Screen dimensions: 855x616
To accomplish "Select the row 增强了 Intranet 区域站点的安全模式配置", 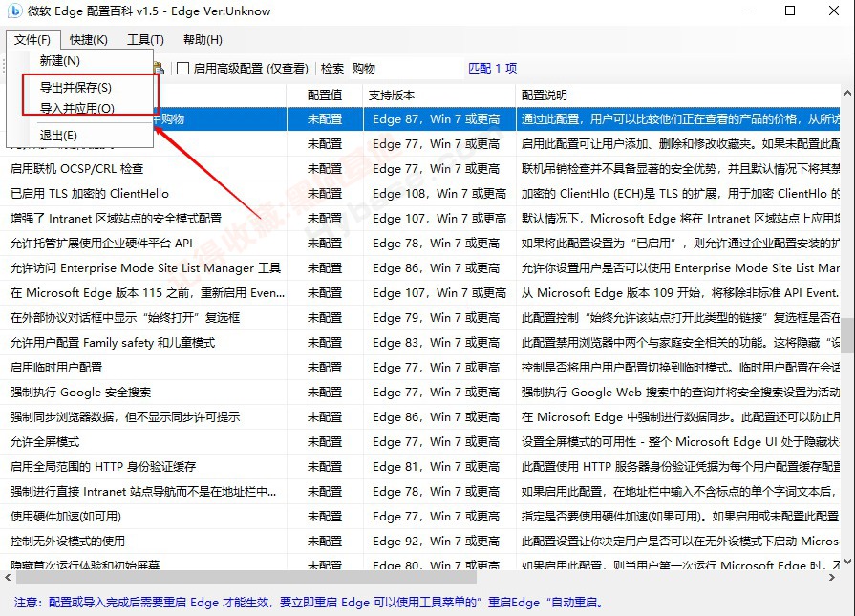I will tap(420, 219).
